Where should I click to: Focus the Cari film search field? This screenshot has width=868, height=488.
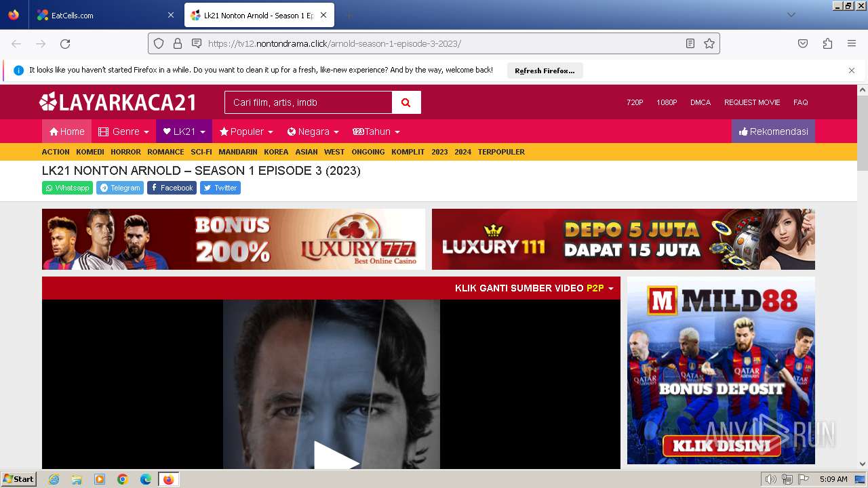click(309, 102)
